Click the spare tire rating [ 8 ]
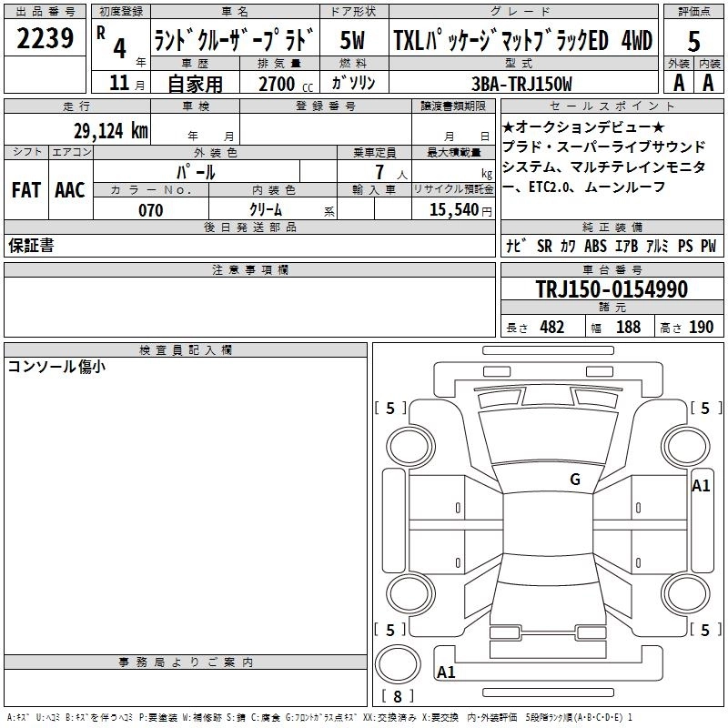728x728 pixels. click(x=398, y=696)
